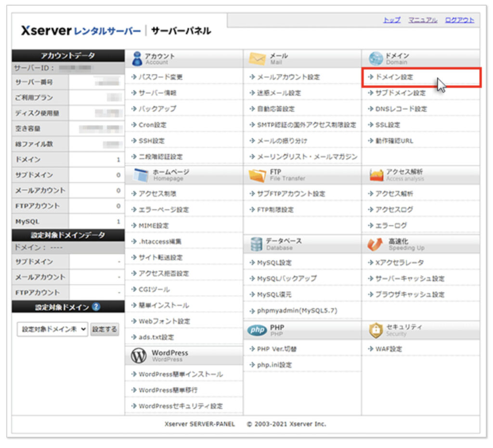Open .htaccess編集
This screenshot has height=448, width=493.
[160, 242]
